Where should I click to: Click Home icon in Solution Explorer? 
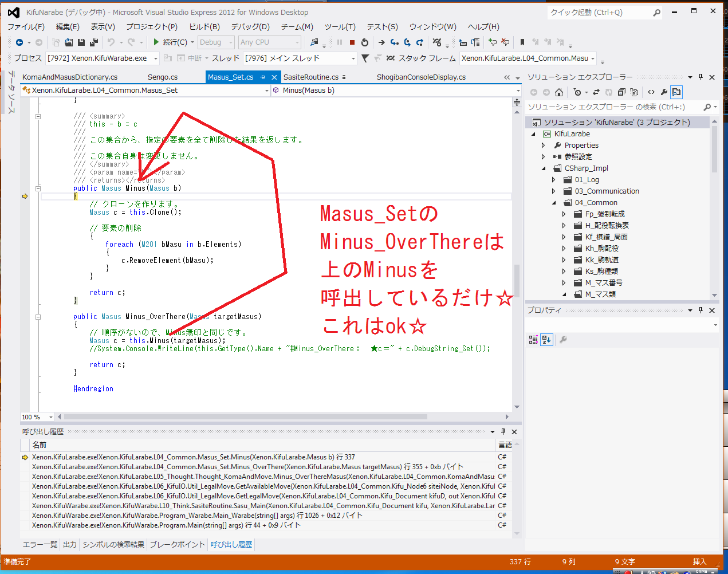[559, 92]
